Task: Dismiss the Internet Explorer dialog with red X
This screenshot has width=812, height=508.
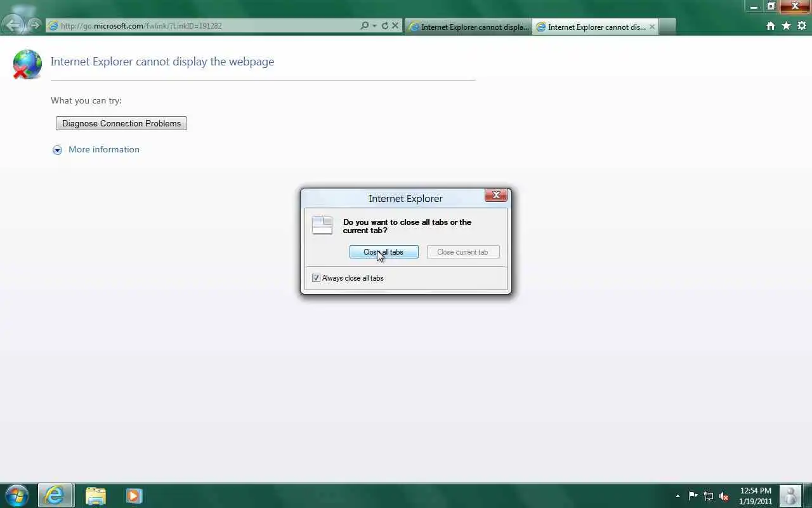Action: (496, 195)
